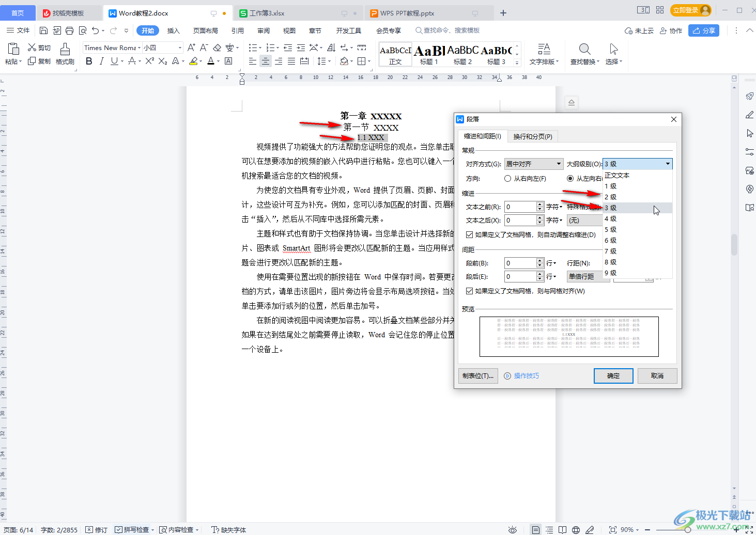Increment the 段前 spacing stepper
The image size is (756, 535).
tap(540, 260)
